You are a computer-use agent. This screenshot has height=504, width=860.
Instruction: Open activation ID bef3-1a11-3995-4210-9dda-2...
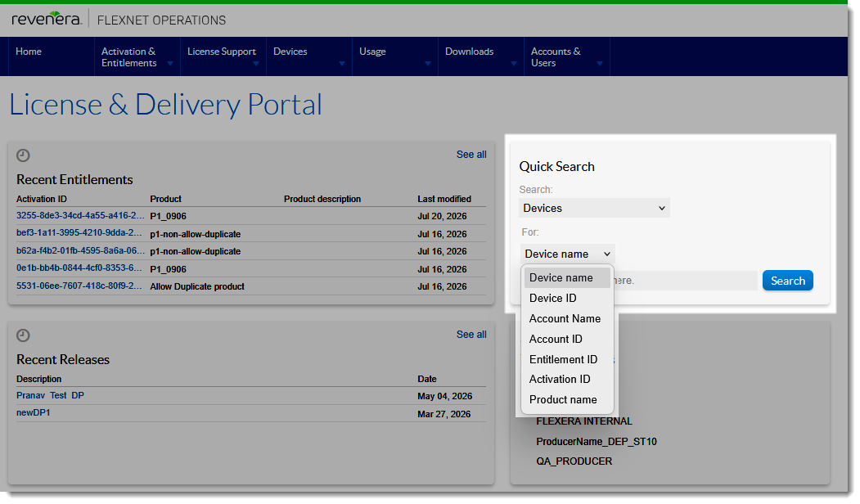(79, 233)
